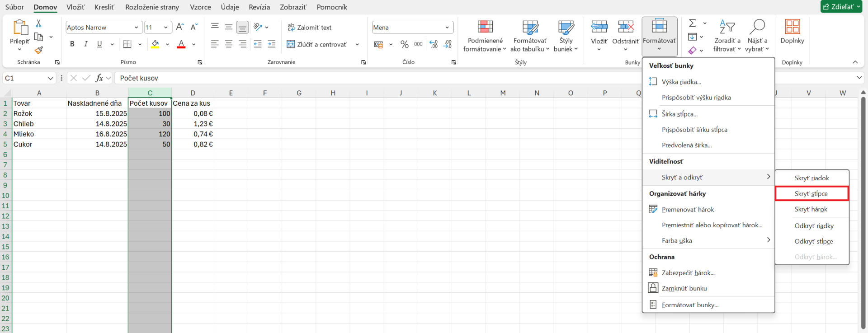This screenshot has height=333, width=868.
Task: Open the font name dropdown Aptos Narrow
Action: click(136, 28)
